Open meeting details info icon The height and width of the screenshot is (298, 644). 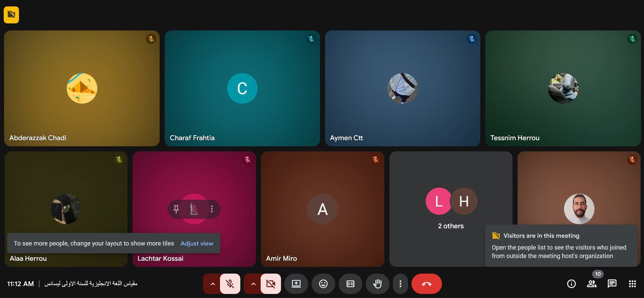(x=571, y=284)
